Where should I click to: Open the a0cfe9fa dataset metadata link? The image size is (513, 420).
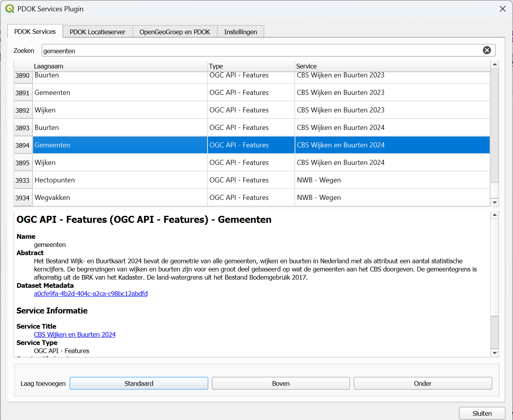[91, 294]
